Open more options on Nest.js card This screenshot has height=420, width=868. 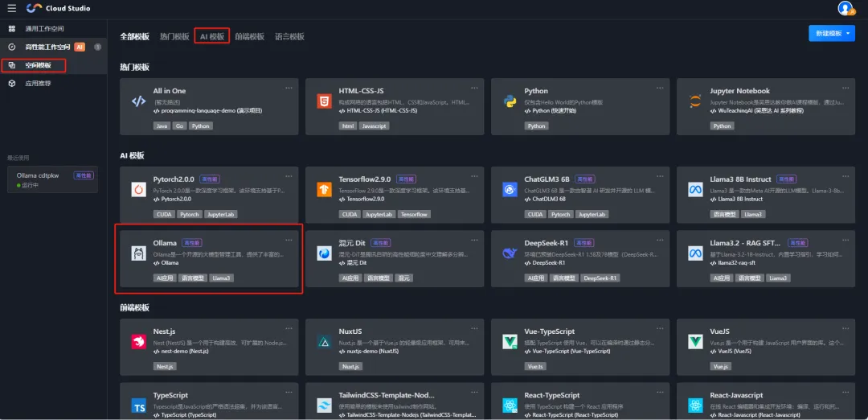click(289, 328)
